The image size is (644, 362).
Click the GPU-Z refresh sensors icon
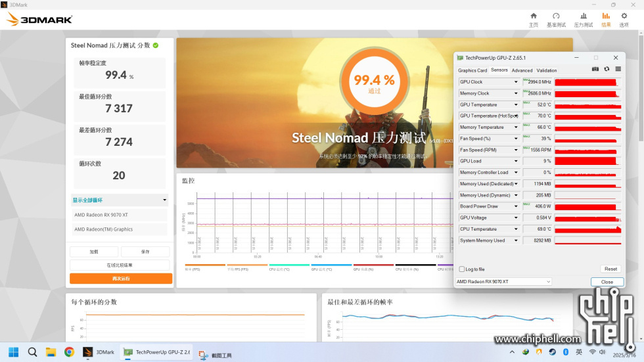(607, 69)
